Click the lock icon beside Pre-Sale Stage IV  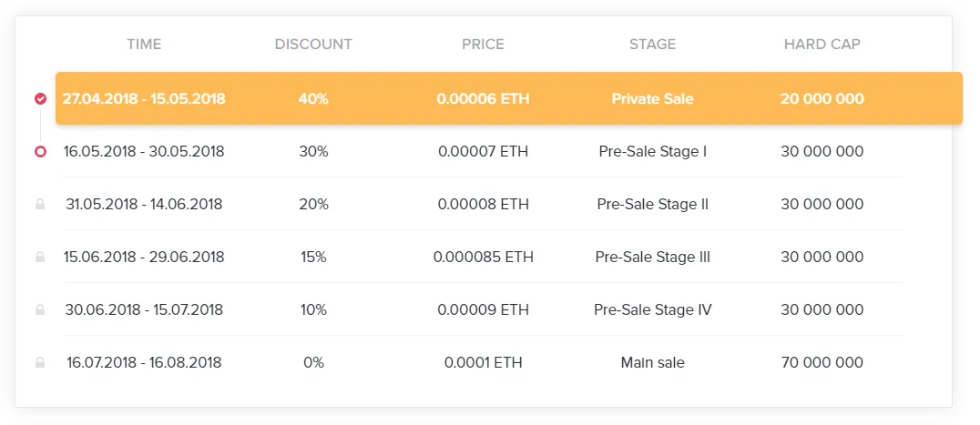tap(40, 309)
